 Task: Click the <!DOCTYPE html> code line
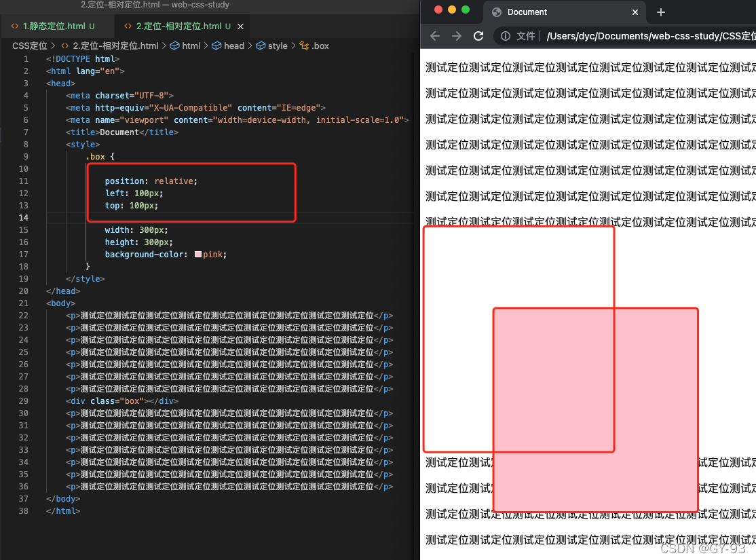pyautogui.click(x=82, y=59)
